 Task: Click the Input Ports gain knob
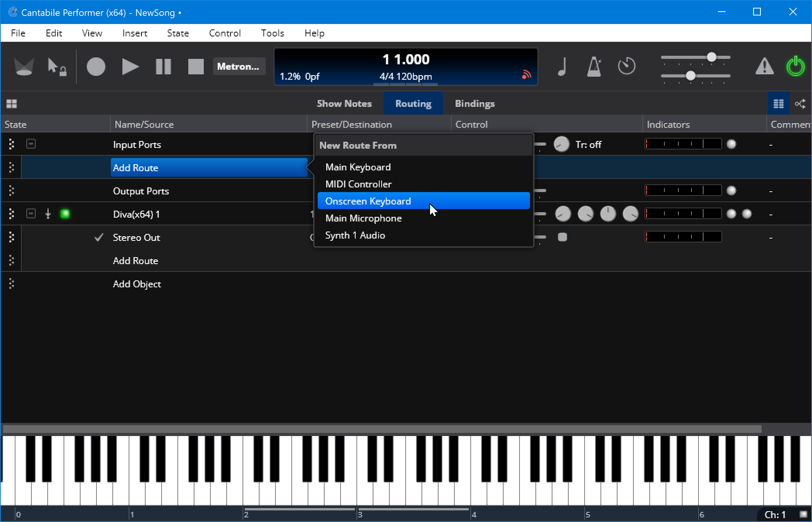pyautogui.click(x=561, y=144)
